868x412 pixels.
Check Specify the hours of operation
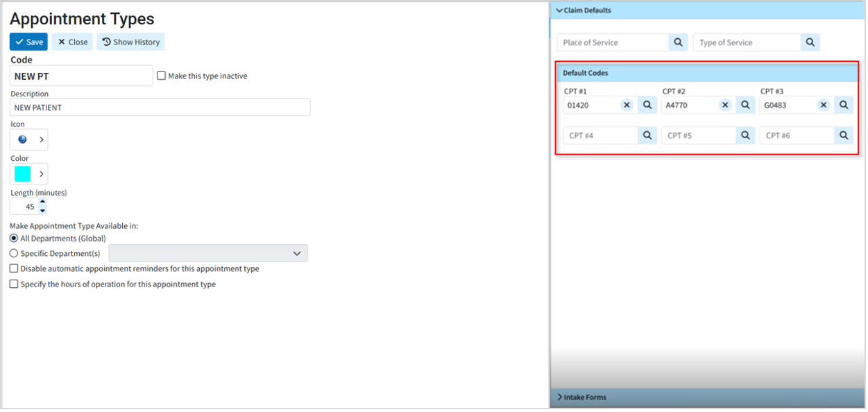[14, 284]
